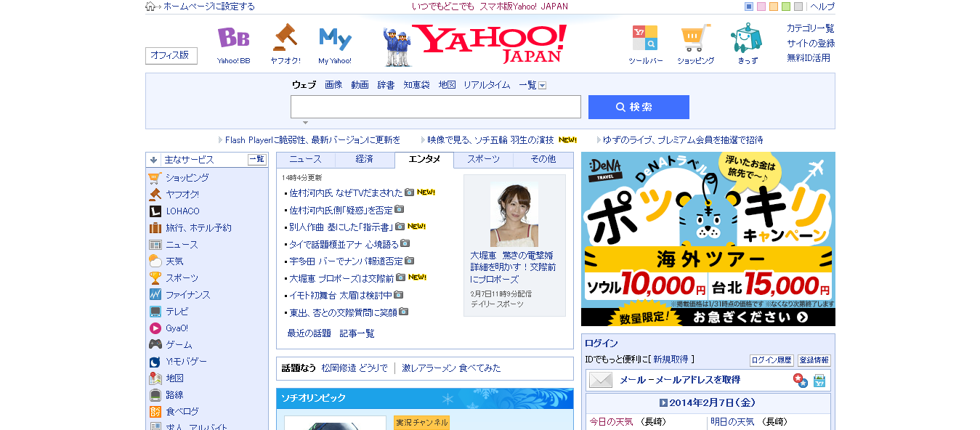Open the きっず icon

pyautogui.click(x=747, y=38)
